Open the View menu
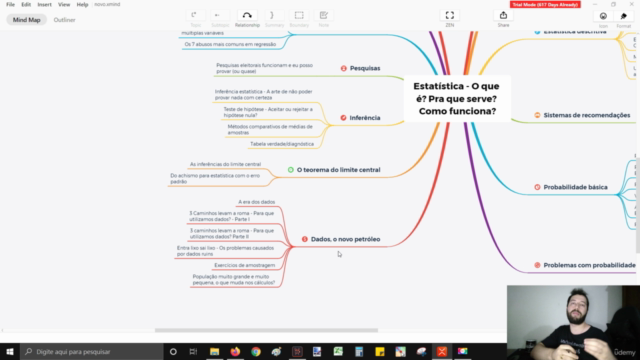640x360 pixels. pyautogui.click(x=64, y=4)
